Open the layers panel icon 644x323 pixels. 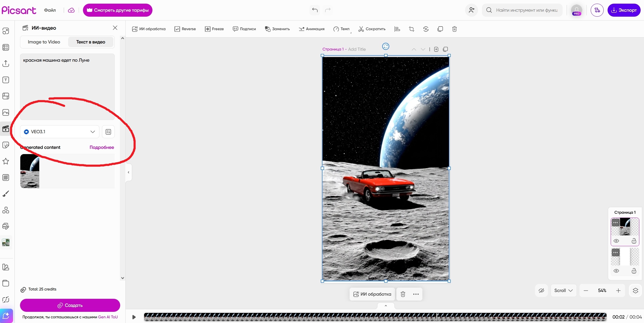pos(635,290)
